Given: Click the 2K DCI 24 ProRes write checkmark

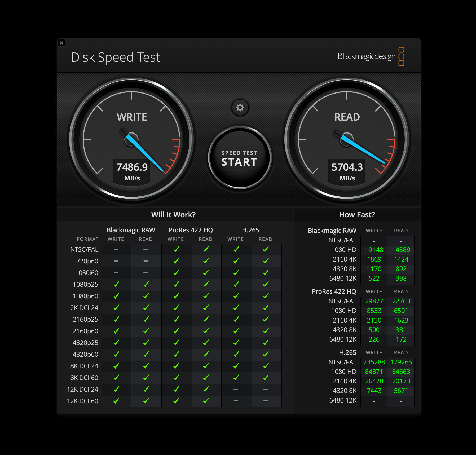Looking at the screenshot, I should pos(176,308).
